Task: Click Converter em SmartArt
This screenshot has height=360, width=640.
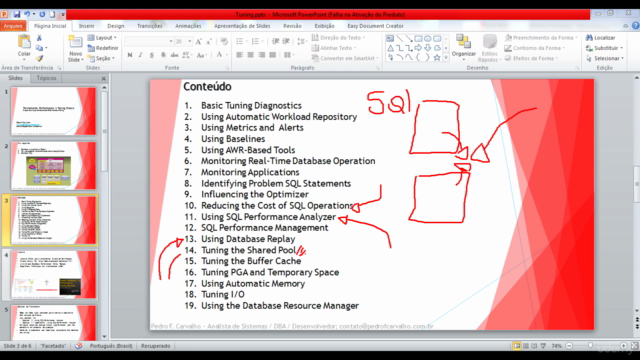Action: [x=345, y=58]
